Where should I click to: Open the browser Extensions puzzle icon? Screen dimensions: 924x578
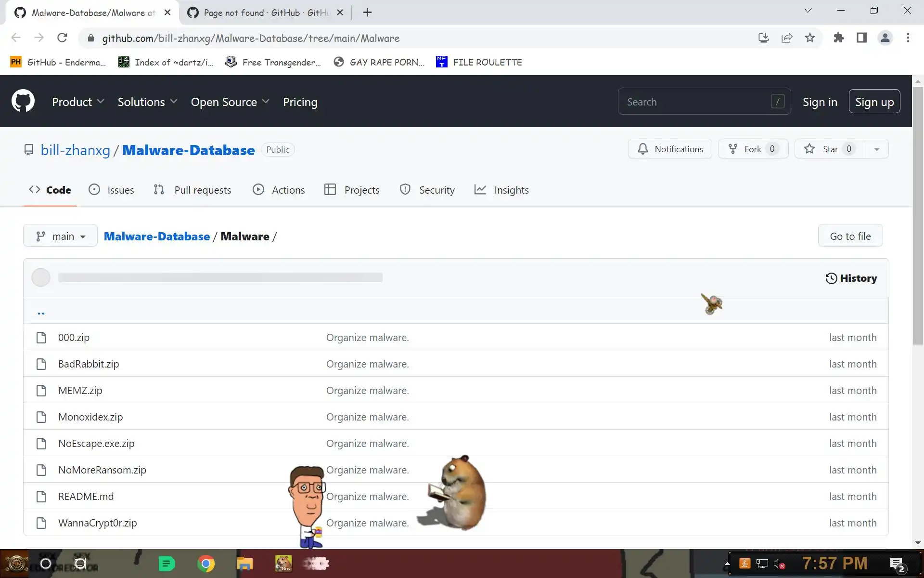[x=839, y=38]
